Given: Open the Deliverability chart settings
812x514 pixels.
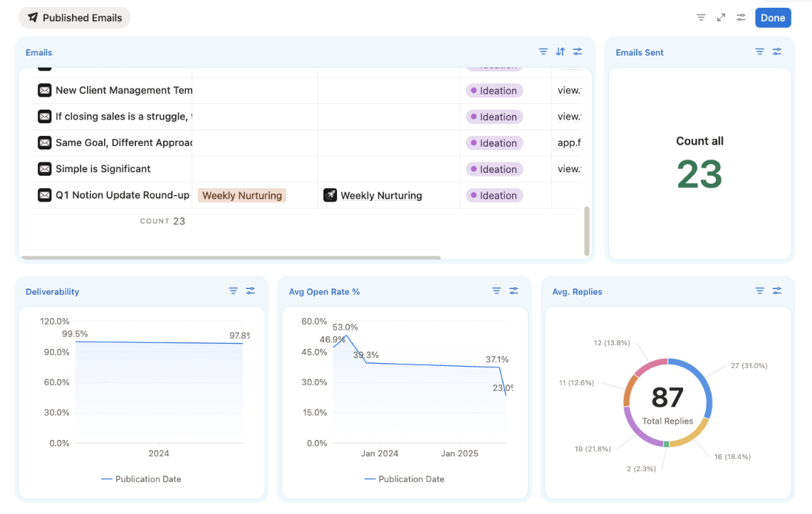Looking at the screenshot, I should 250,290.
